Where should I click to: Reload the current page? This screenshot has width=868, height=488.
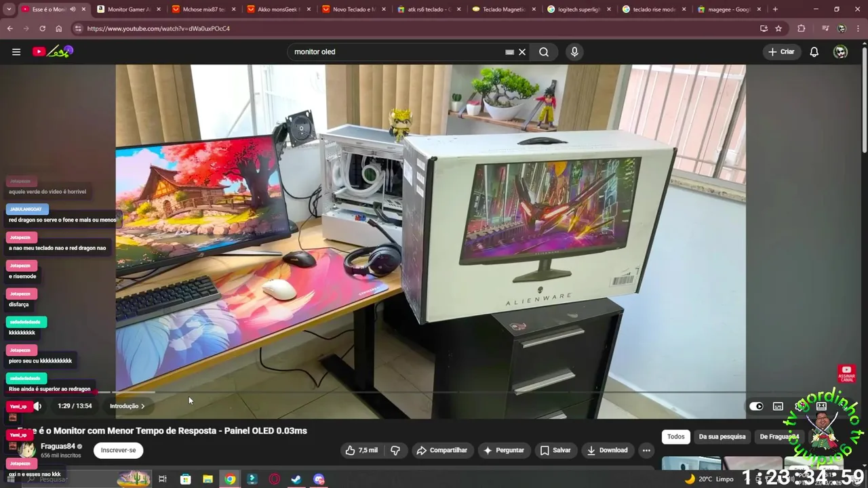(42, 28)
